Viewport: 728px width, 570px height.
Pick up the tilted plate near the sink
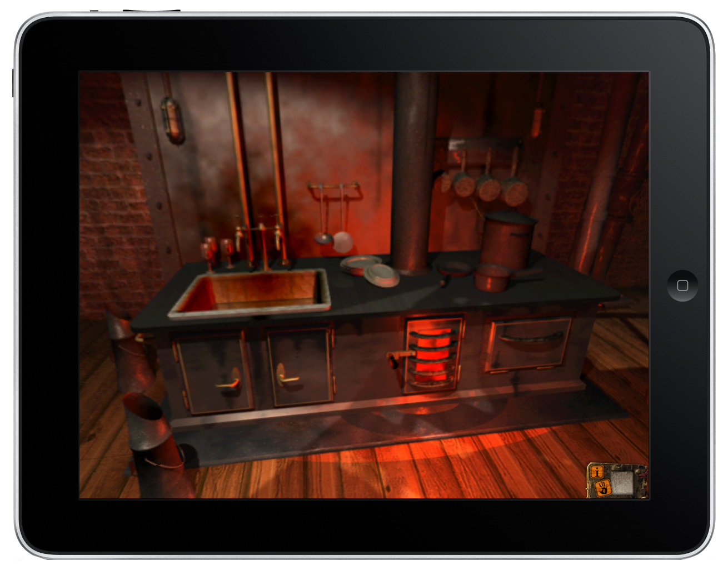382,274
